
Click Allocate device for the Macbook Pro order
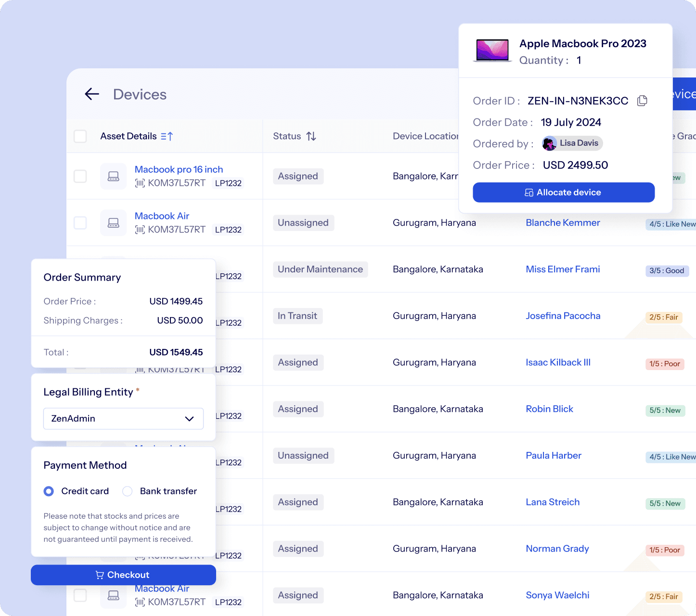pyautogui.click(x=563, y=192)
